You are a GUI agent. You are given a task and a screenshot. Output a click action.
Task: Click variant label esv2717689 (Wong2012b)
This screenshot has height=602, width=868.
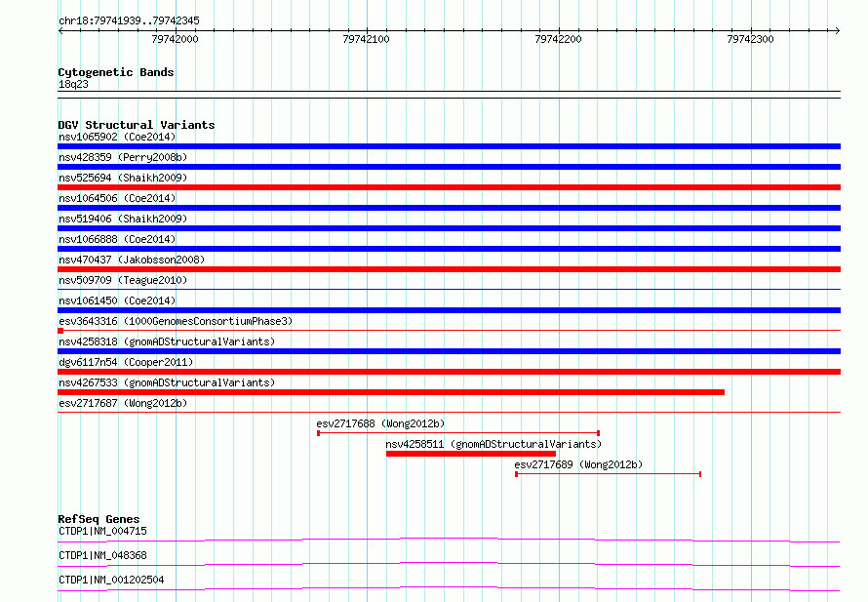point(578,464)
